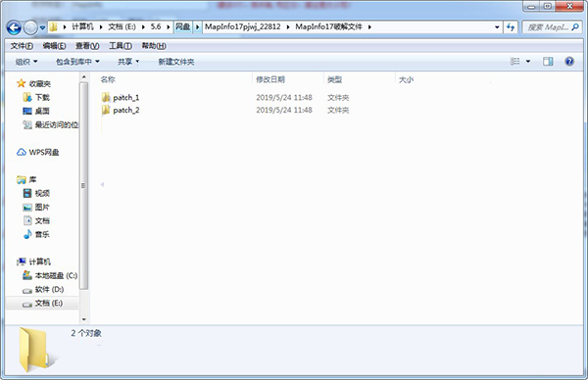The width and height of the screenshot is (588, 380).
Task: Select the patch_2 folder name
Action: coord(126,110)
